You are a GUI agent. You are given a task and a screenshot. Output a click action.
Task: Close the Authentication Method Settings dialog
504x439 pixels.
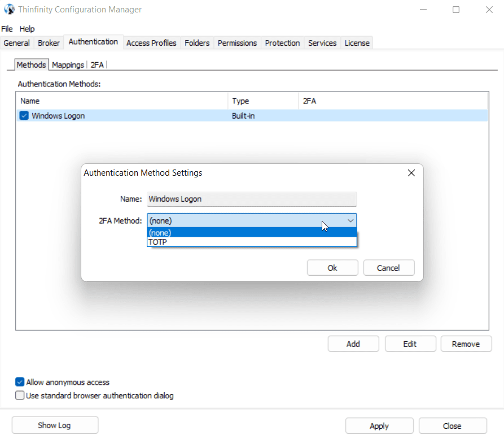pyautogui.click(x=411, y=173)
